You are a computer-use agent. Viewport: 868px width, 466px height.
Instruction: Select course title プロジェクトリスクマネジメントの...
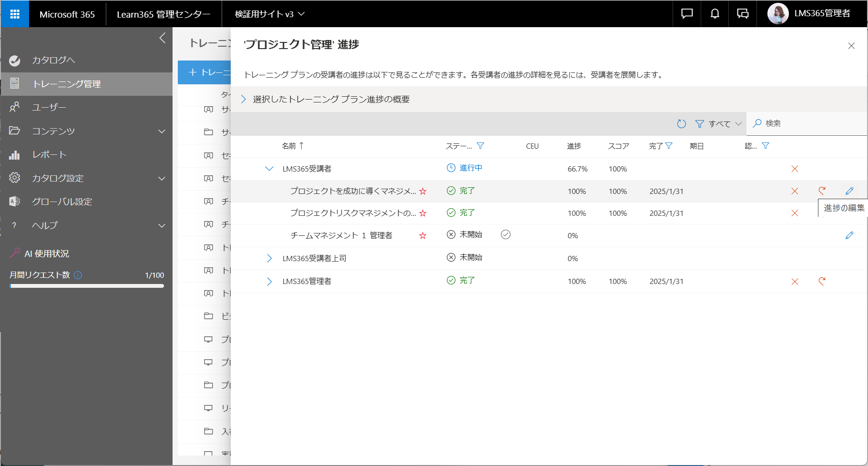[353, 213]
